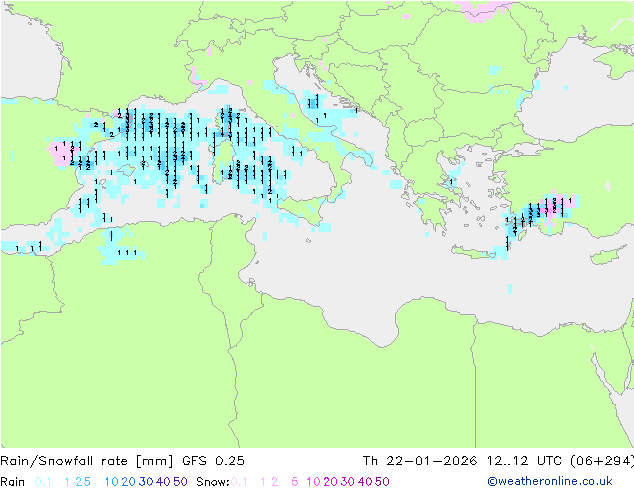The height and width of the screenshot is (490, 634).
Task: Select the rain legend value 40
Action: 163,482
